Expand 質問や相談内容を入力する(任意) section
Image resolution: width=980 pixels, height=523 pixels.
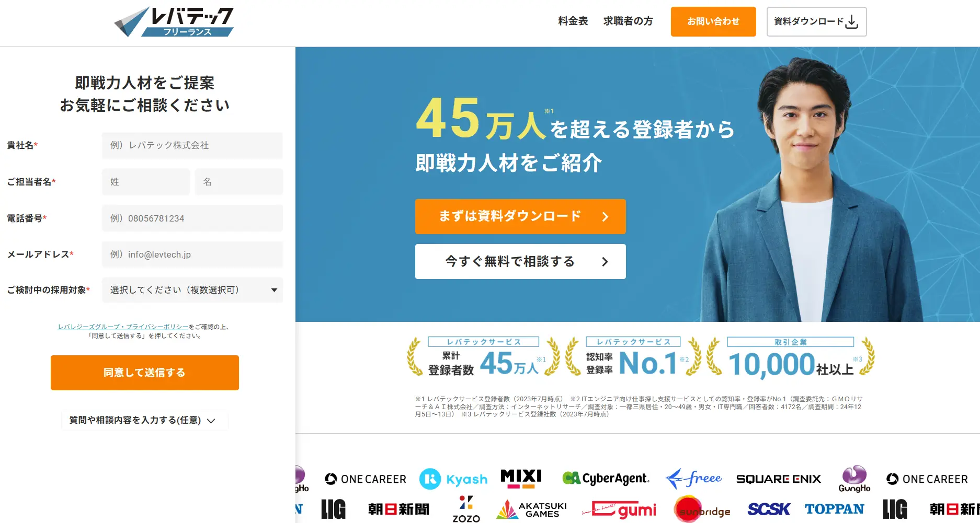coord(143,421)
